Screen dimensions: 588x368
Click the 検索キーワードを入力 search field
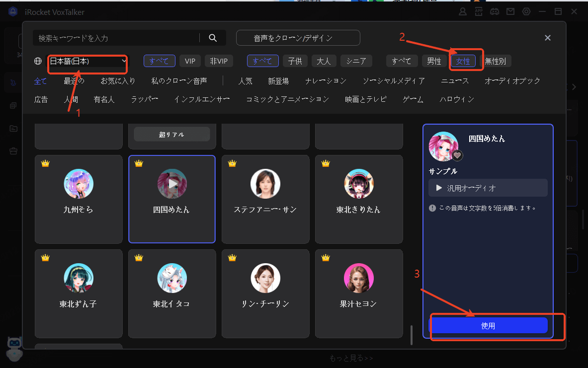116,38
